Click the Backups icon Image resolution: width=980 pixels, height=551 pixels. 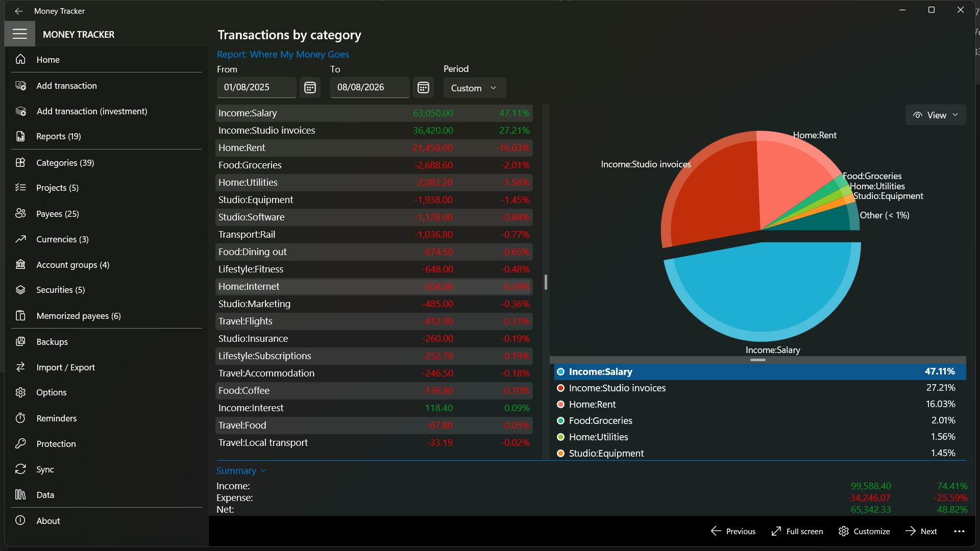(x=20, y=341)
